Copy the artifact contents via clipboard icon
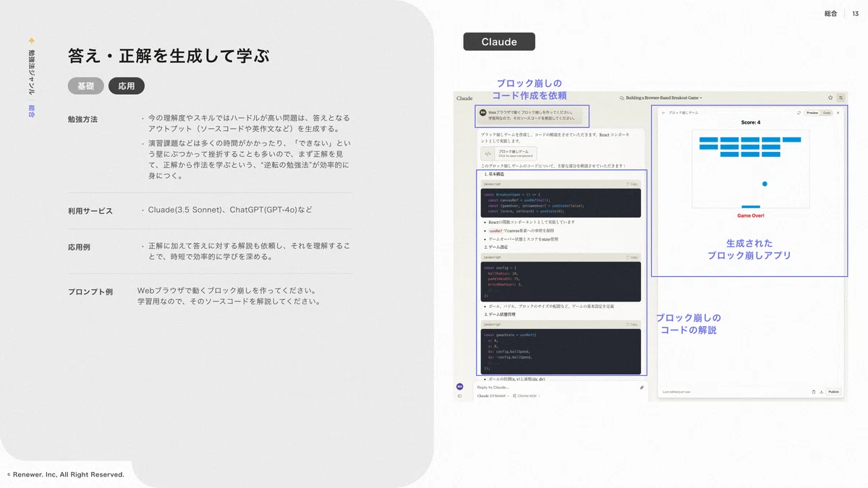The image size is (868, 488). (814, 392)
